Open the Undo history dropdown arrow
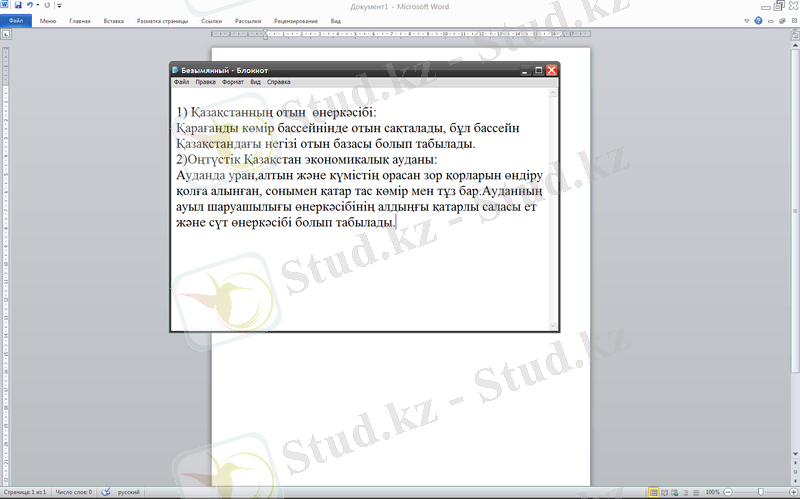 (38, 6)
